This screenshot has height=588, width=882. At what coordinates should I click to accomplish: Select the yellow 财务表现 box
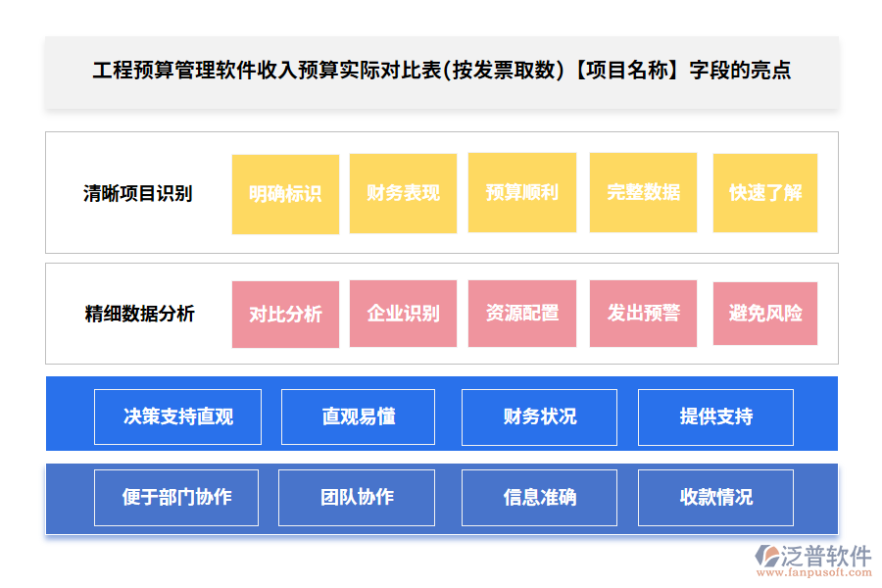[x=403, y=193]
